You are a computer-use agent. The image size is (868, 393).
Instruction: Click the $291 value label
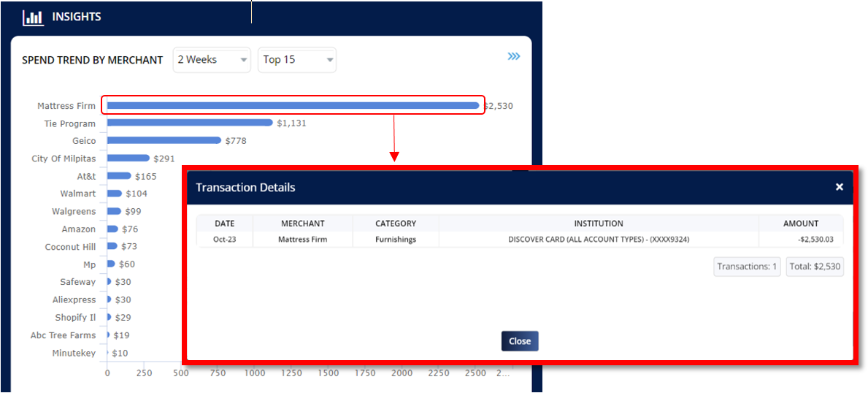(164, 159)
